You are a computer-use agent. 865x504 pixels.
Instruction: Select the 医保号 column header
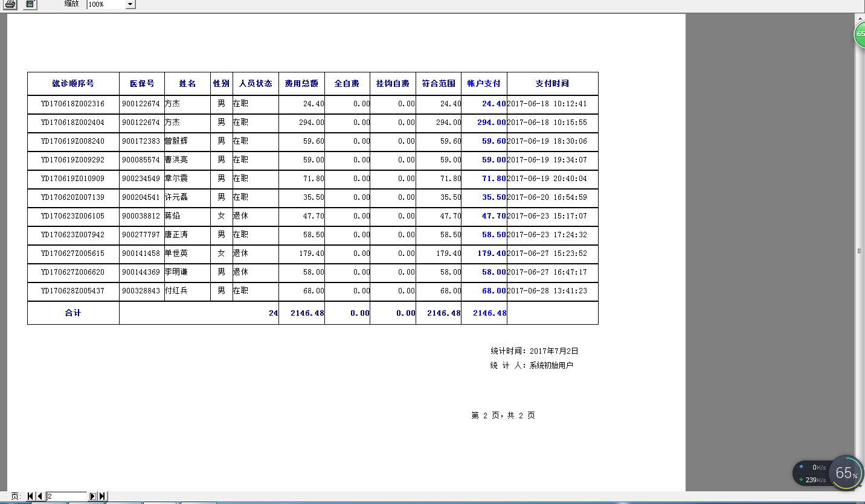pos(142,84)
